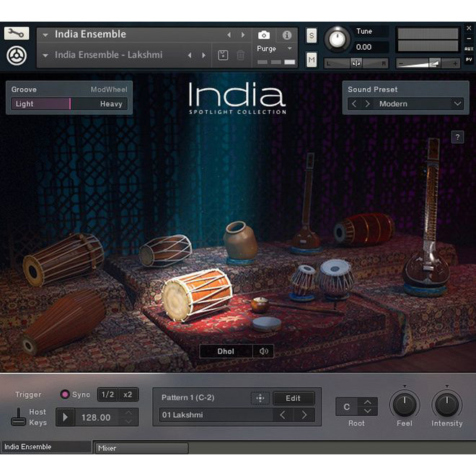Select the sitar on the right

427,219
